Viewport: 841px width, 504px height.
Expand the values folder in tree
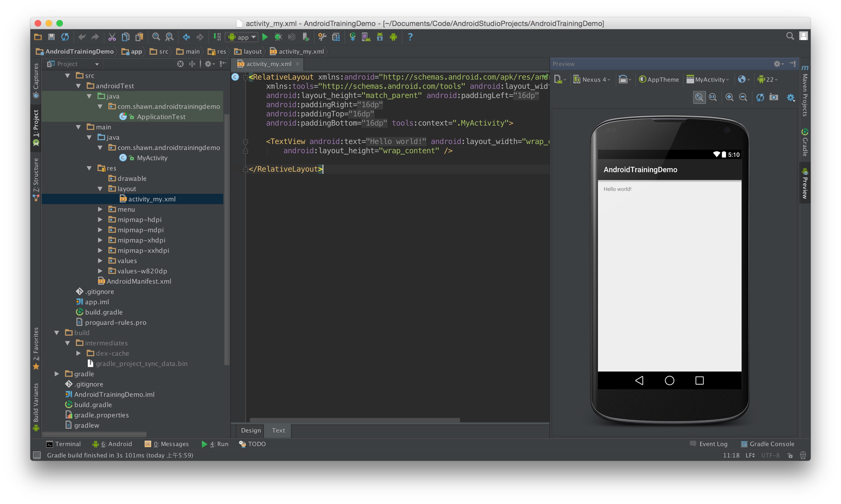tap(100, 261)
